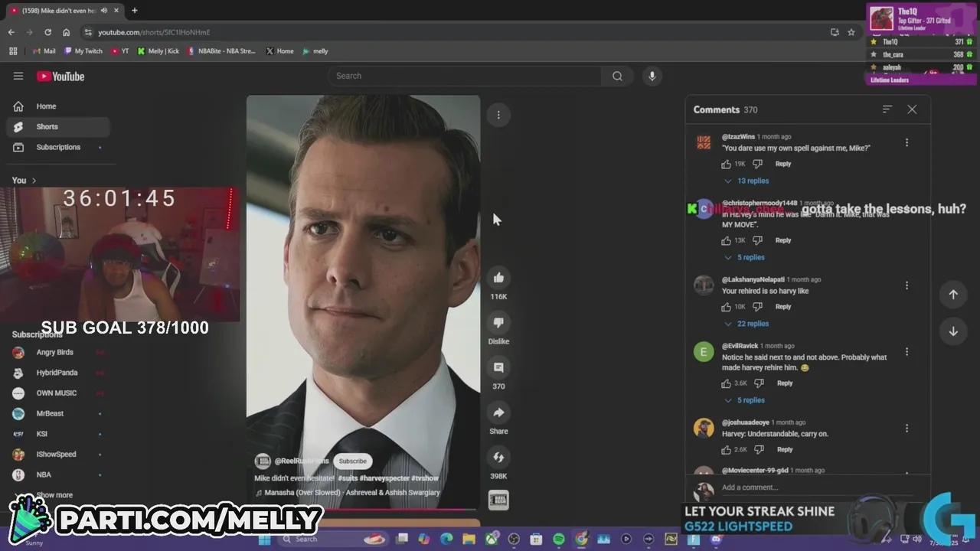Open the comments sort options
This screenshot has height=551, width=980.
point(887,109)
